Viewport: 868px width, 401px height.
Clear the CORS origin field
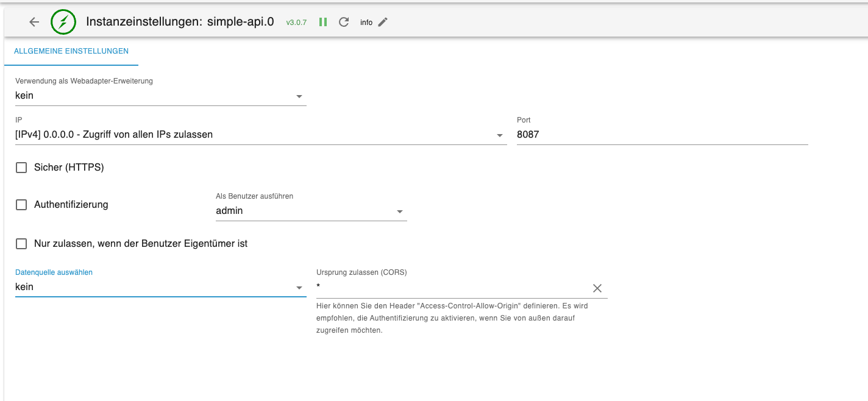click(597, 288)
